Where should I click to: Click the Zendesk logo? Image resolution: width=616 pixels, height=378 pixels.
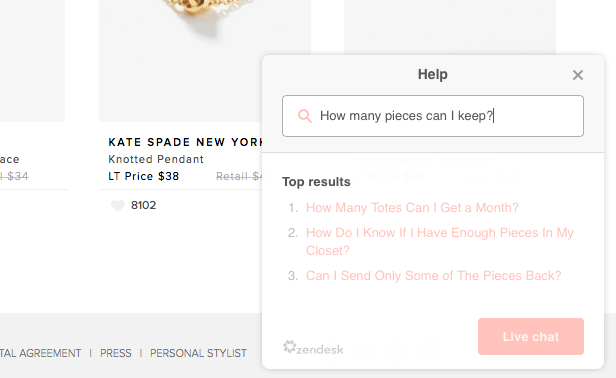tap(313, 348)
